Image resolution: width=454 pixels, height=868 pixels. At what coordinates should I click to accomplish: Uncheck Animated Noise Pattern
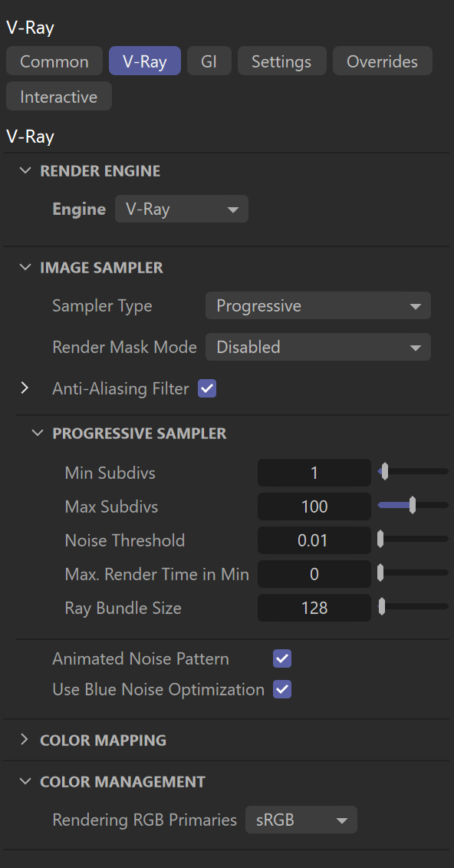[282, 658]
